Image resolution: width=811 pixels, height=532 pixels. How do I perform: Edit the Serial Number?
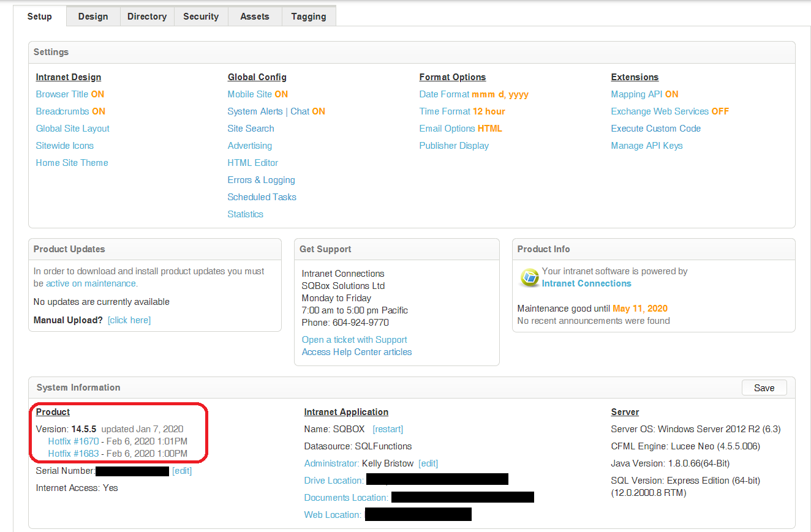point(182,471)
